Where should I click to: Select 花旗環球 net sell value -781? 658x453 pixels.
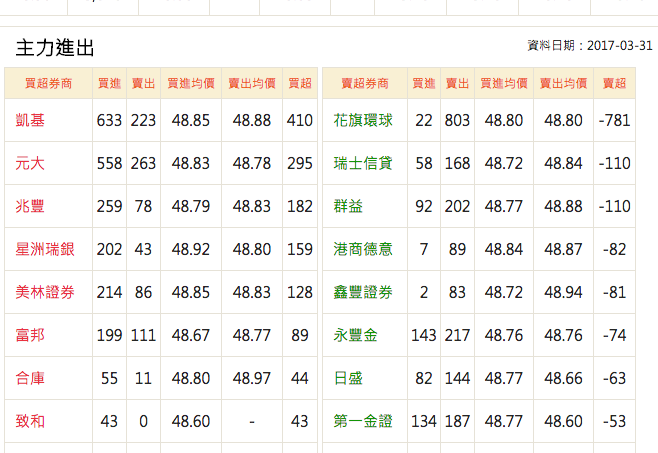click(x=614, y=120)
